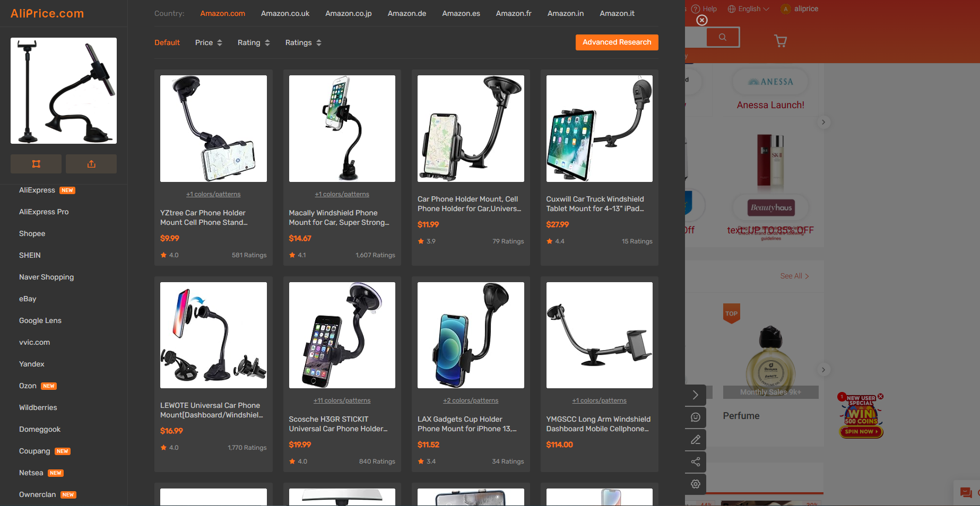Open the shopping cart icon
This screenshot has height=506, width=980.
pyautogui.click(x=780, y=41)
